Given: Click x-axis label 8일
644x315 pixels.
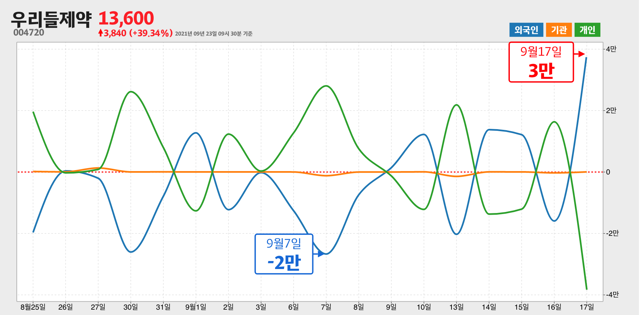Looking at the screenshot, I should [359, 307].
